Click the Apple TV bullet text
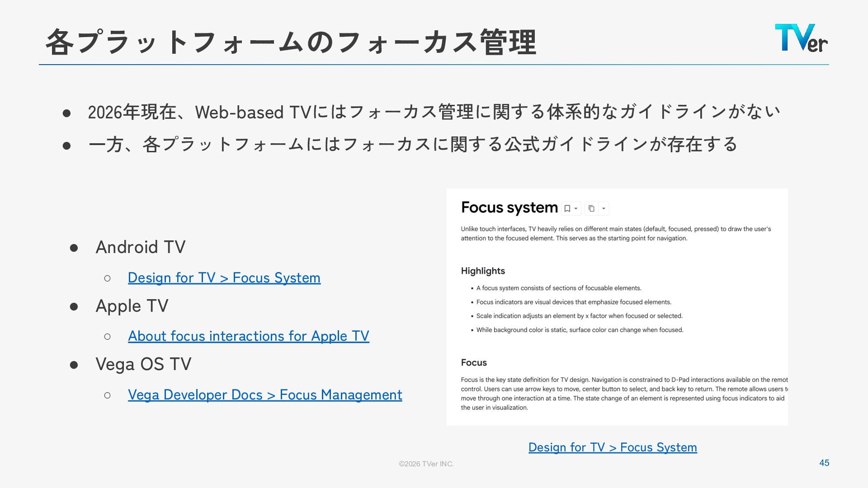 (x=132, y=306)
